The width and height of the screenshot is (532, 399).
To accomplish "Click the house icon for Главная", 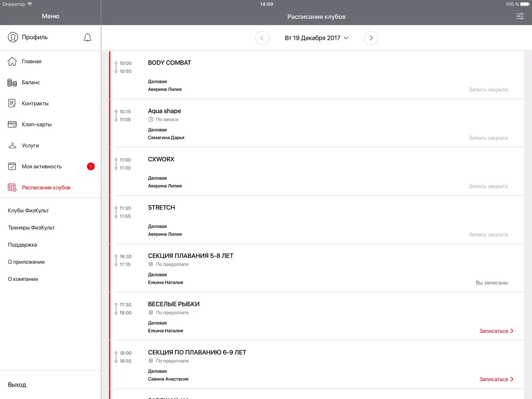I will 12,61.
